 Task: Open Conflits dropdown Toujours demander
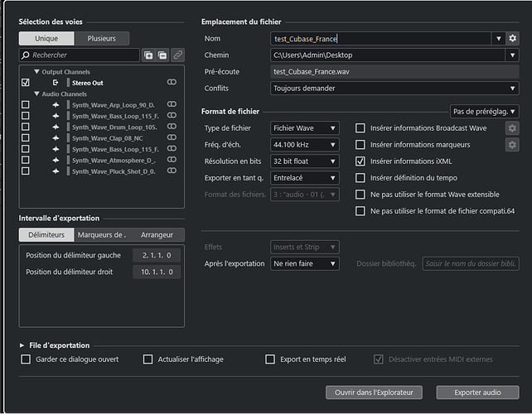pos(394,88)
